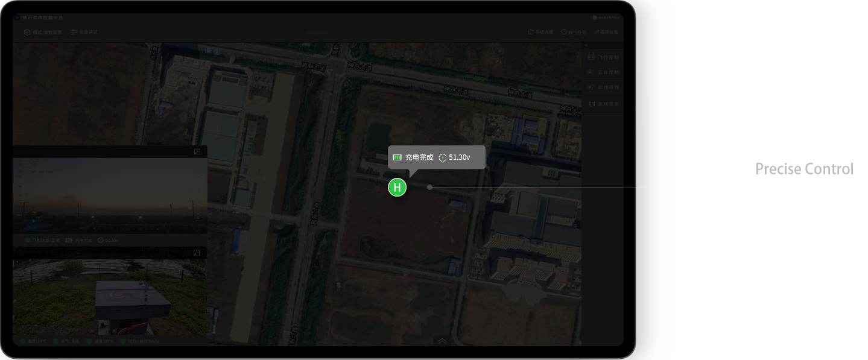868x360 pixels.
Task: Click 连接设备 link button
Action: pos(606,32)
